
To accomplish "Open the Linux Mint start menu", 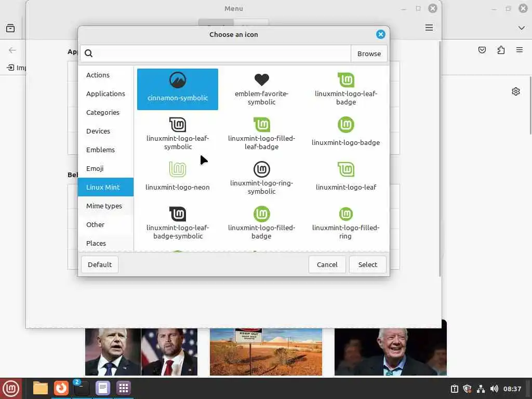I will pos(11,388).
